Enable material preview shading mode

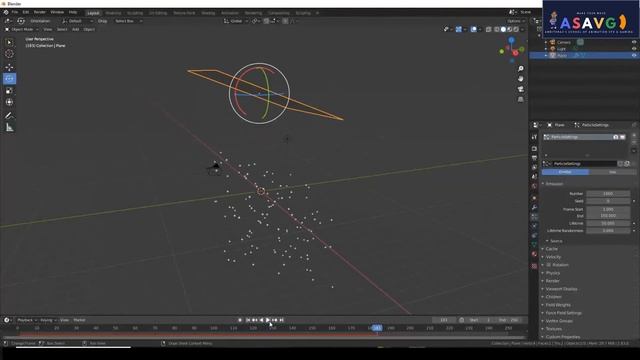510,29
